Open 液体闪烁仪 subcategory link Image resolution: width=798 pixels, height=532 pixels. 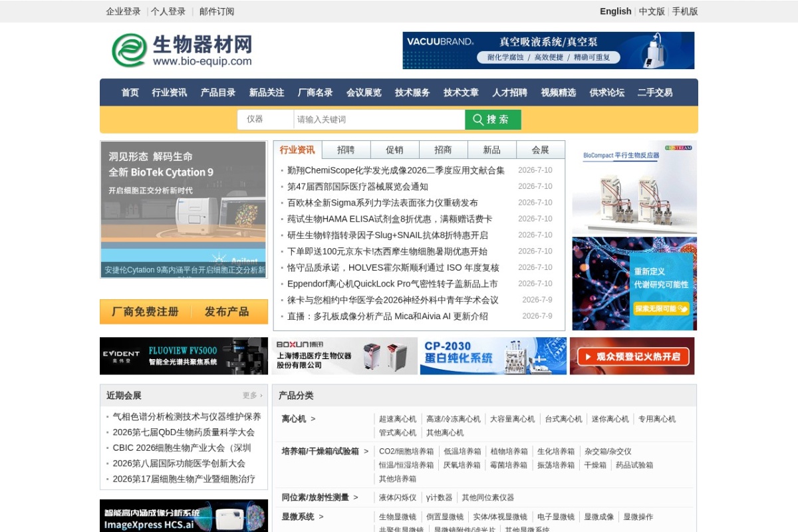[x=398, y=497]
